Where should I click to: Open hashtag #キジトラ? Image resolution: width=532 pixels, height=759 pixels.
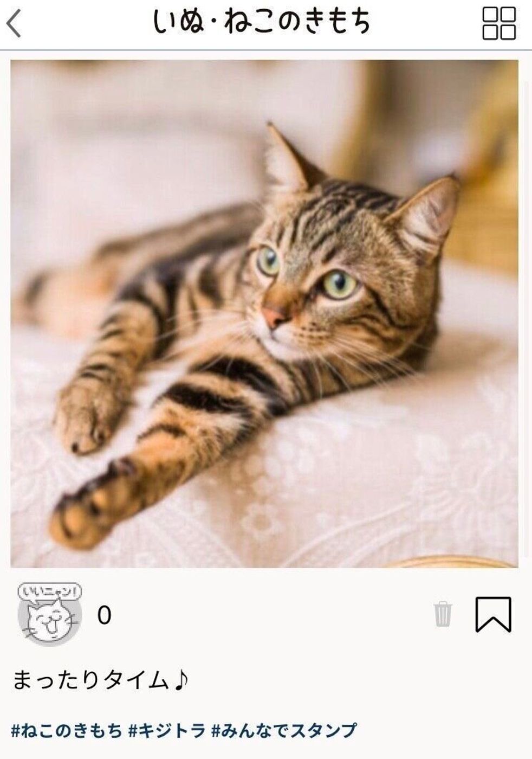pos(167,730)
